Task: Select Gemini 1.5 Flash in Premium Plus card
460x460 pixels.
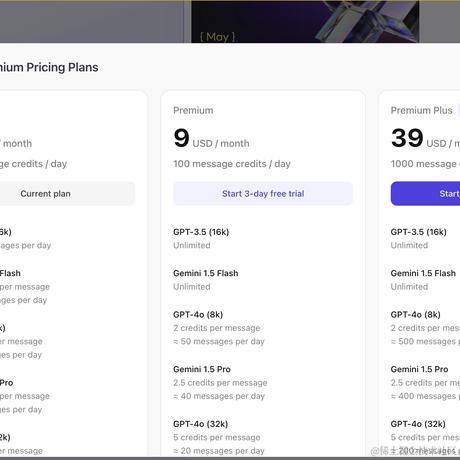Action: (423, 273)
